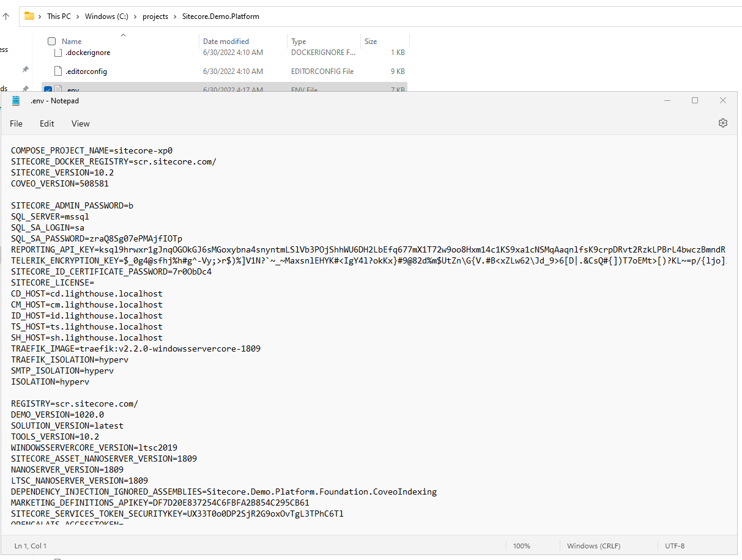Click the CM_HOST=cm.lighthouse.localhost line
The height and width of the screenshot is (560, 742).
click(87, 304)
